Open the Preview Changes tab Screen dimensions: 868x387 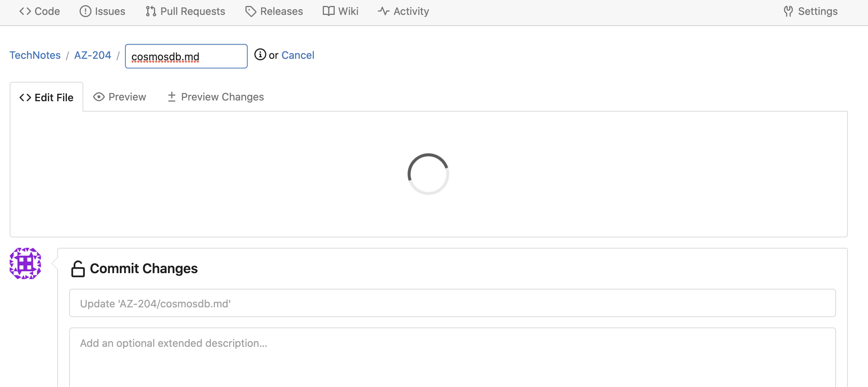coord(216,97)
